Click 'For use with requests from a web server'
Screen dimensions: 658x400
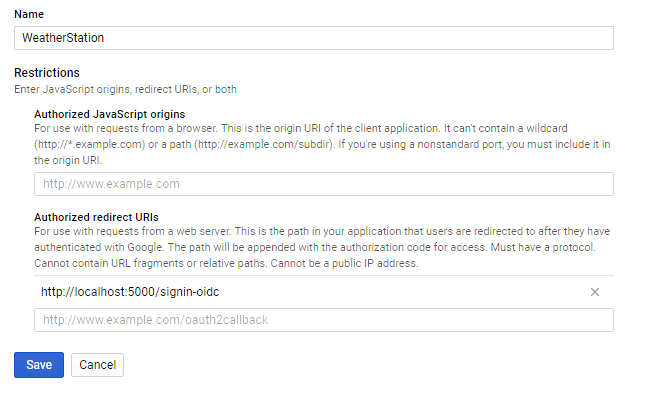133,231
